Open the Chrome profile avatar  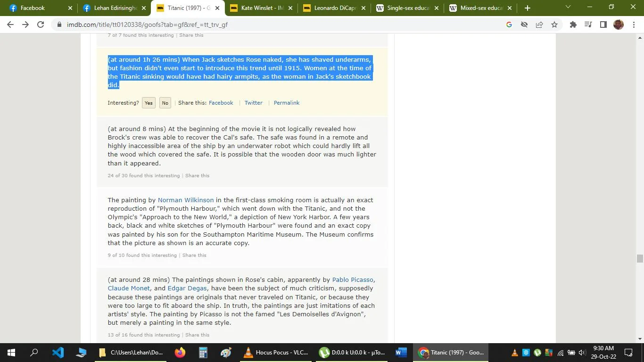[x=619, y=25]
